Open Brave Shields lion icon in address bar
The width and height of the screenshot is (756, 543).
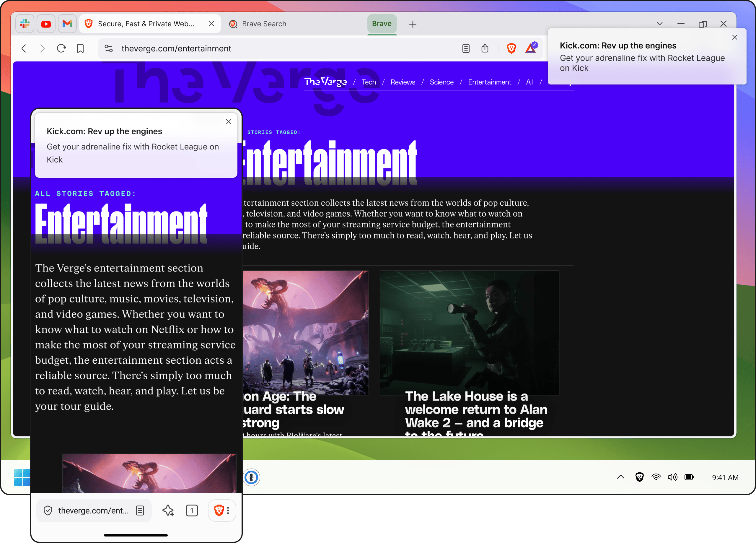tap(511, 48)
